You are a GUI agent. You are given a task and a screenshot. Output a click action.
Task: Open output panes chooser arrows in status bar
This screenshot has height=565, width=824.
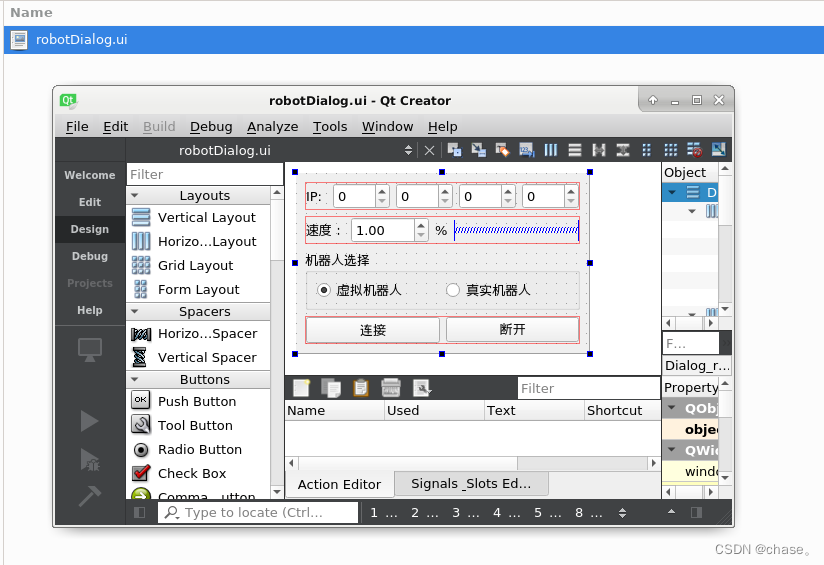622,513
